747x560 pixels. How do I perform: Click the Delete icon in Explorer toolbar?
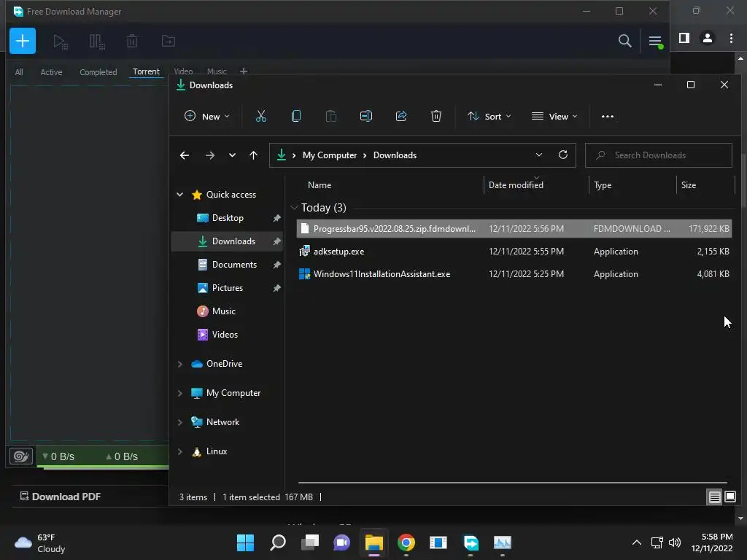point(436,116)
